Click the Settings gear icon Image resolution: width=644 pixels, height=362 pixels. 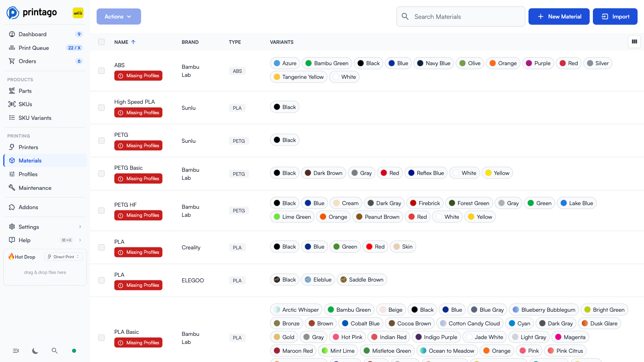12,227
